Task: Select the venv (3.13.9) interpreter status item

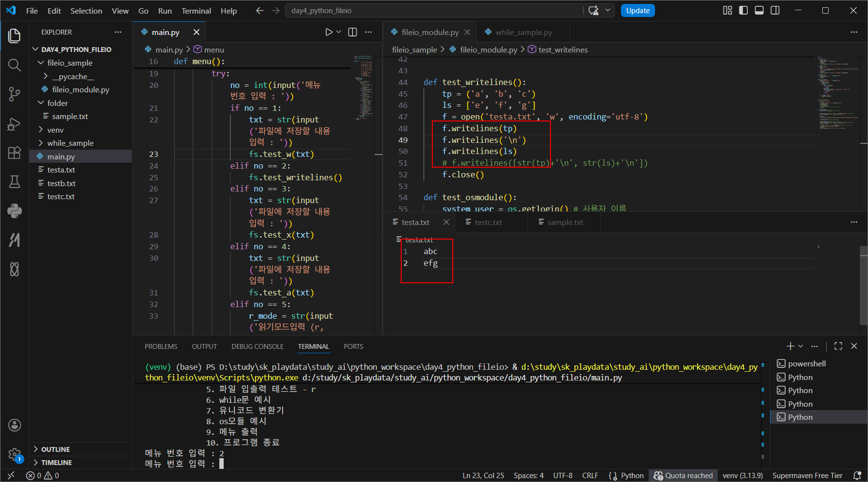Action: coord(743,476)
